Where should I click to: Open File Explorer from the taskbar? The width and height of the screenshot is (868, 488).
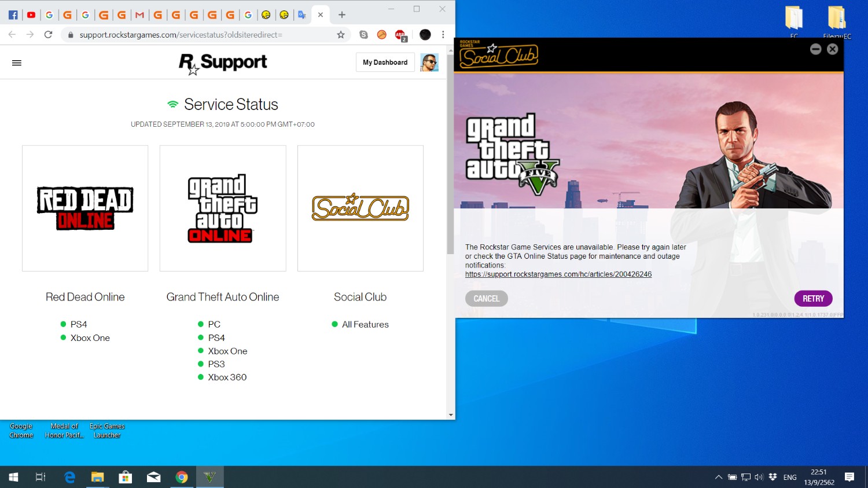point(97,477)
